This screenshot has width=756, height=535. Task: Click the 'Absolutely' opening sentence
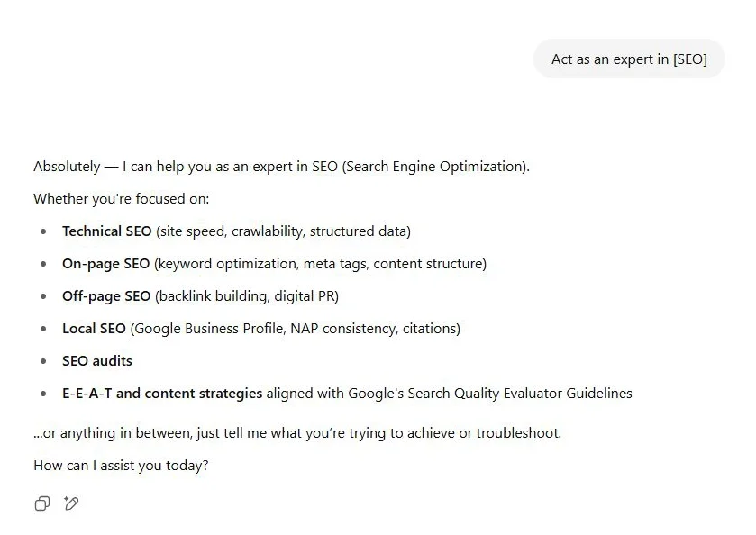281,167
